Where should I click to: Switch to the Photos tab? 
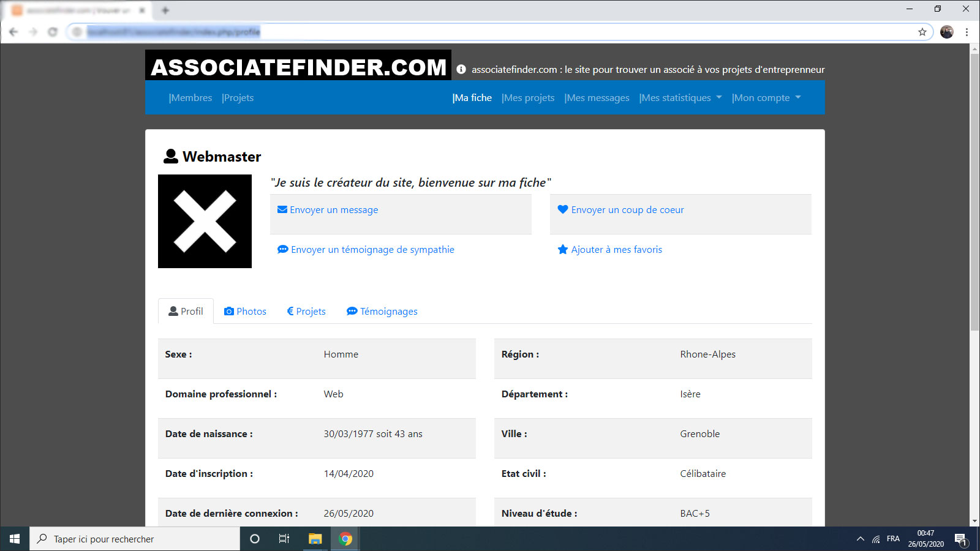click(245, 311)
